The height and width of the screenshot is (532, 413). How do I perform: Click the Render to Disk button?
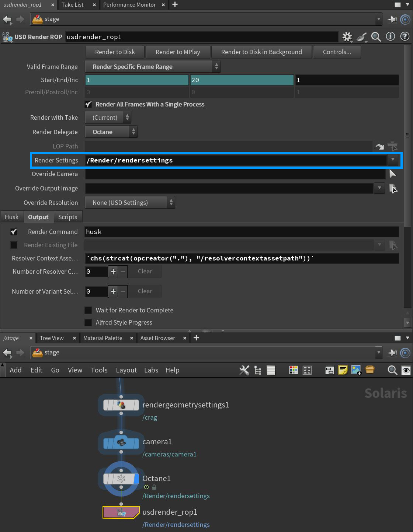[115, 52]
